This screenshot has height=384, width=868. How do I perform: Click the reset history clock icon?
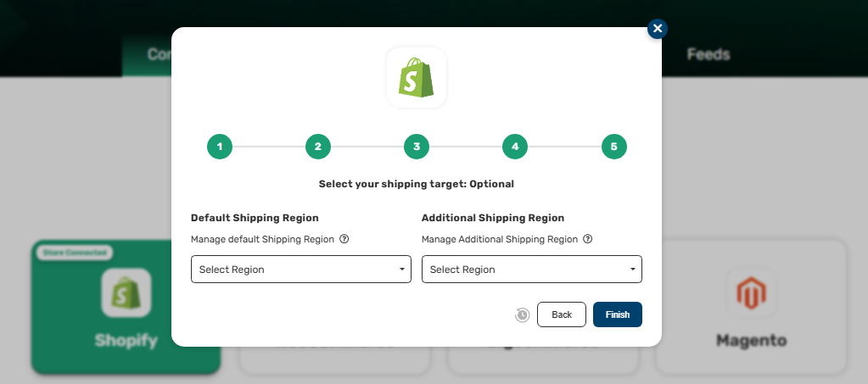point(522,314)
